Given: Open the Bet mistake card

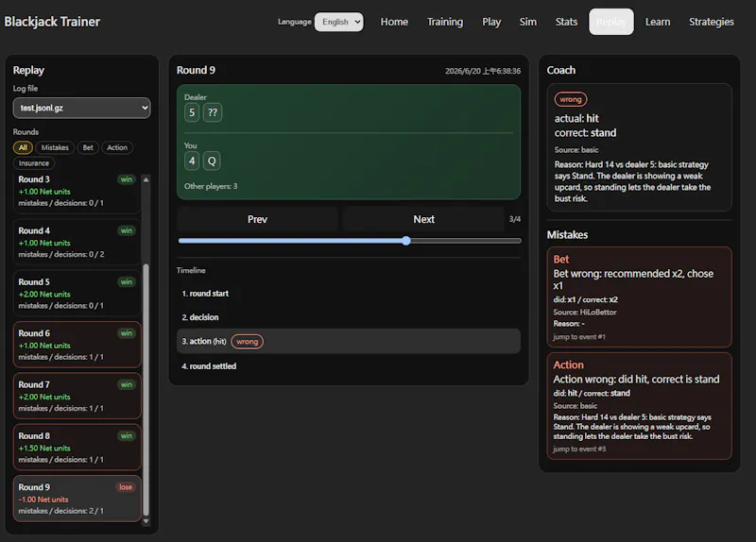Looking at the screenshot, I should click(x=640, y=296).
